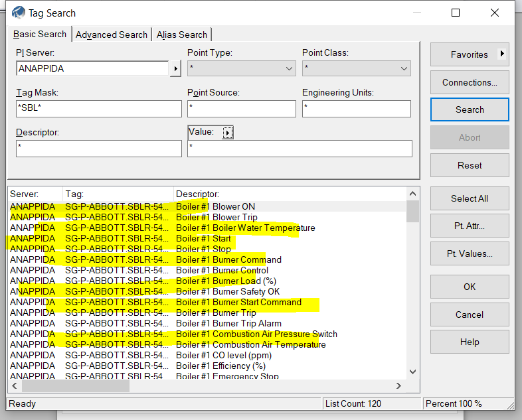Open the PI Server arrow button
522x420 pixels.
[175, 69]
